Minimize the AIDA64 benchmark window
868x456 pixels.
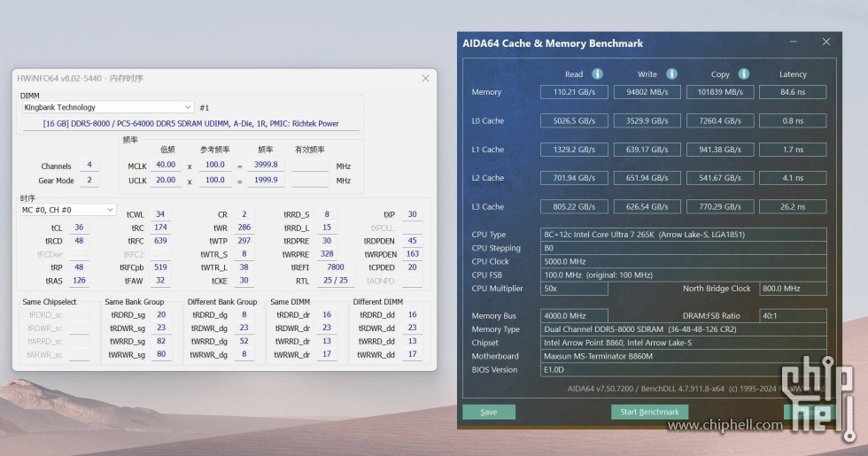coord(794,43)
